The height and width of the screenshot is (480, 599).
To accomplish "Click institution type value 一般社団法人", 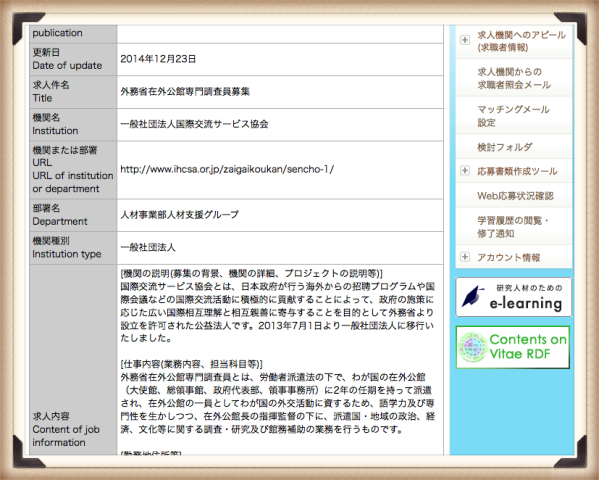I will coord(148,247).
